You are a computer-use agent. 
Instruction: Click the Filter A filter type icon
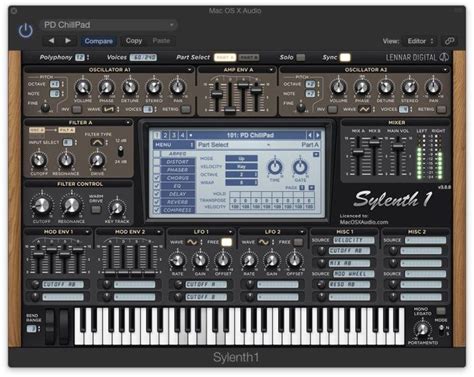click(97, 143)
